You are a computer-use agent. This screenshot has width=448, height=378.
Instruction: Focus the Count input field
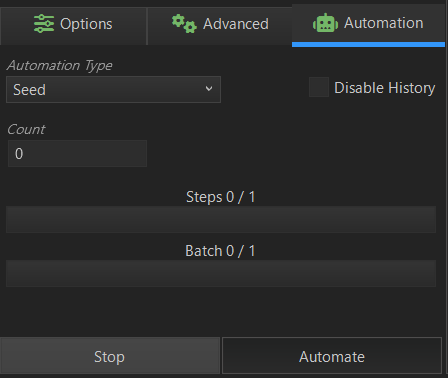[x=77, y=153]
